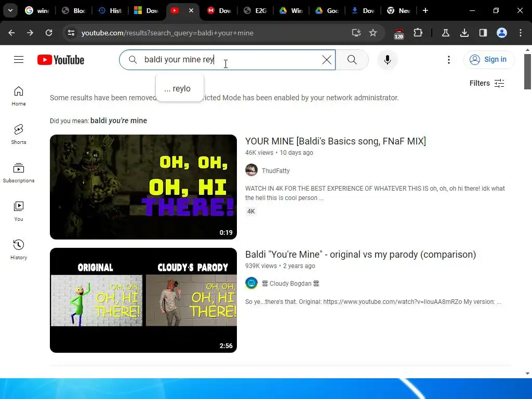The height and width of the screenshot is (399, 532).
Task: Start voice search with microphone icon
Action: (387, 60)
